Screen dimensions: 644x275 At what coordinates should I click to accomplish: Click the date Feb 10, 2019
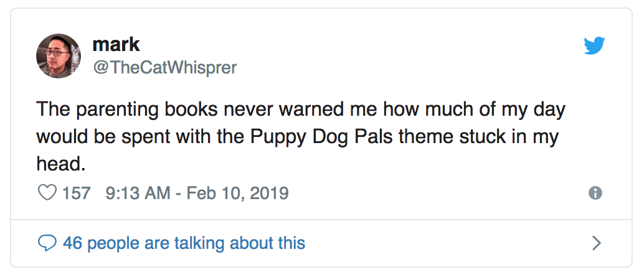coord(238,193)
